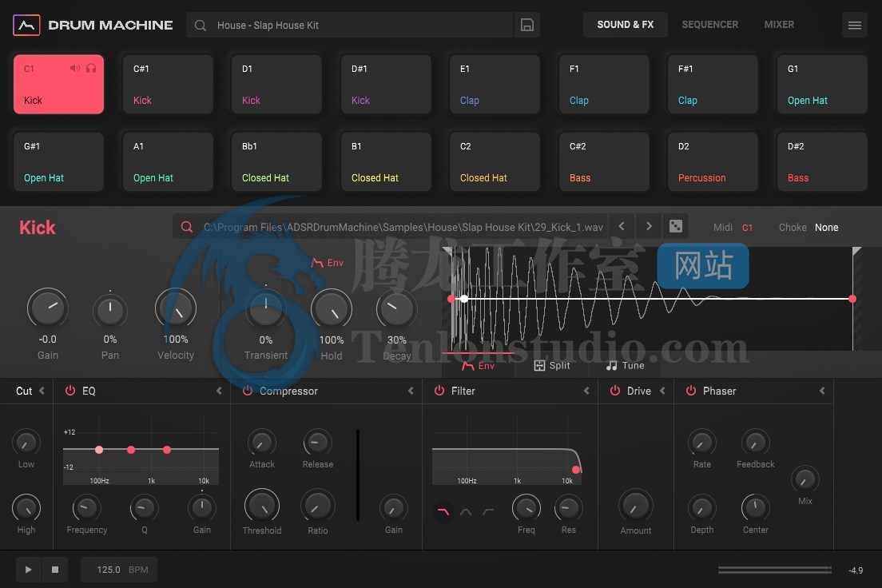
Task: Select the D2 Percussion pad
Action: point(713,162)
